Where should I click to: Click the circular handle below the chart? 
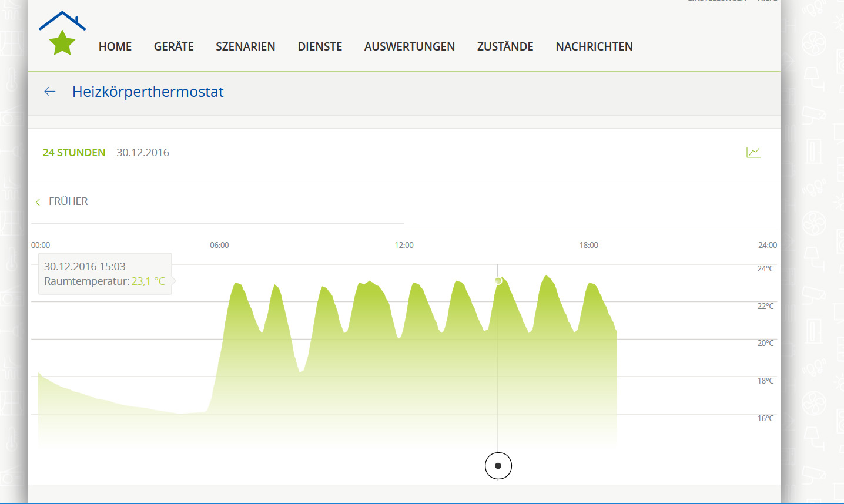coord(498,466)
